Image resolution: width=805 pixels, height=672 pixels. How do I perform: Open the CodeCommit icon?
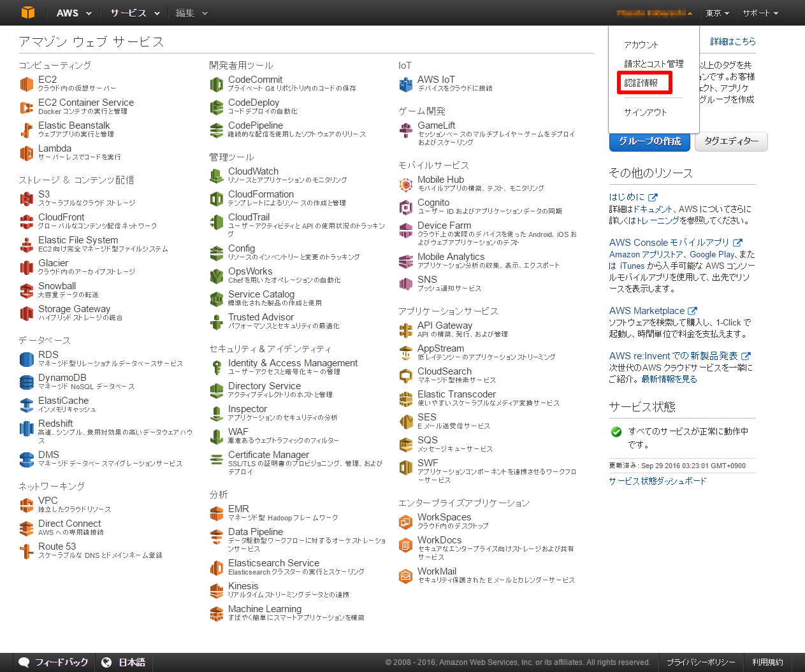[216, 84]
